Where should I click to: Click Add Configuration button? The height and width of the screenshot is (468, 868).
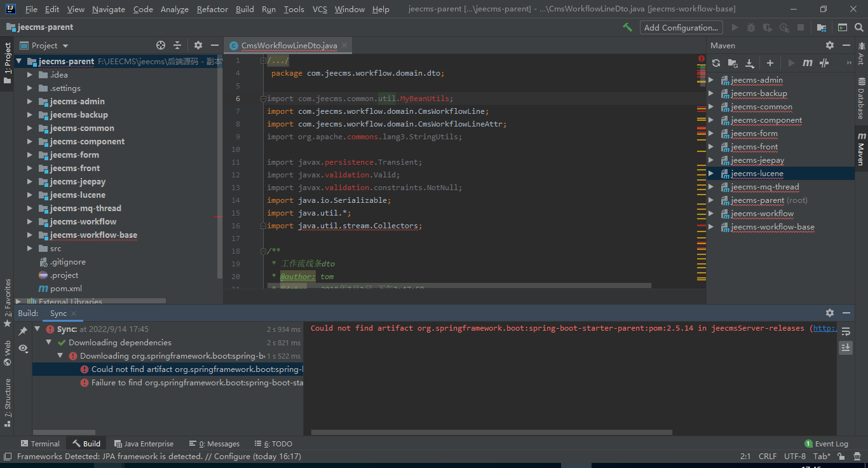click(x=681, y=27)
